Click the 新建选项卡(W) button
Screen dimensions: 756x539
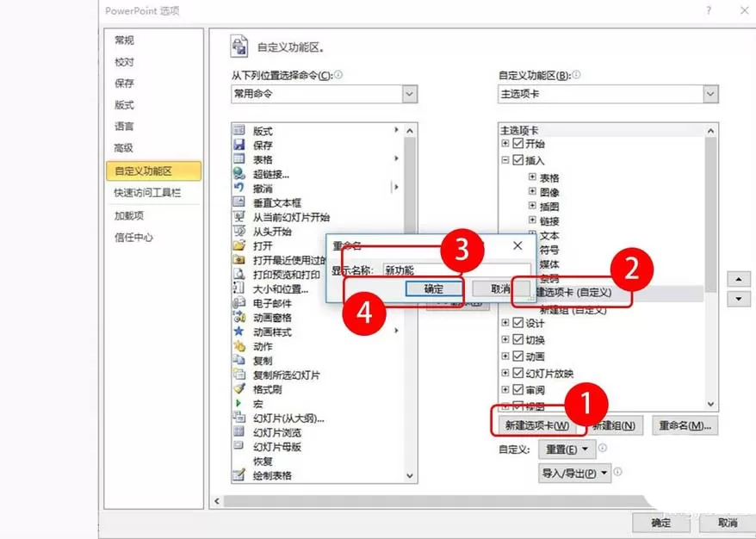click(x=537, y=425)
